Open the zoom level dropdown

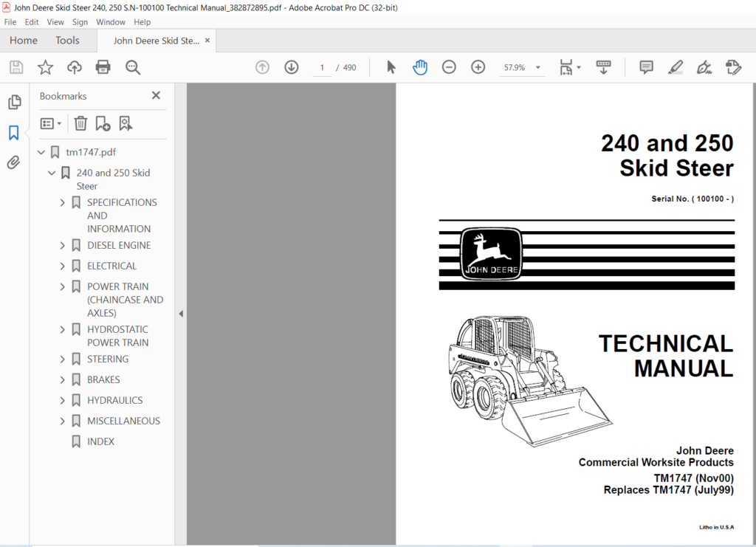coord(537,67)
